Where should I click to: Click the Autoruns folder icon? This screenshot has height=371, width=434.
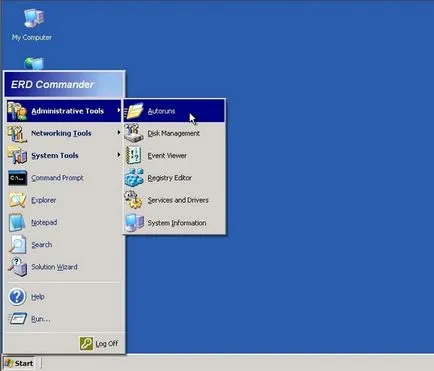coord(134,111)
